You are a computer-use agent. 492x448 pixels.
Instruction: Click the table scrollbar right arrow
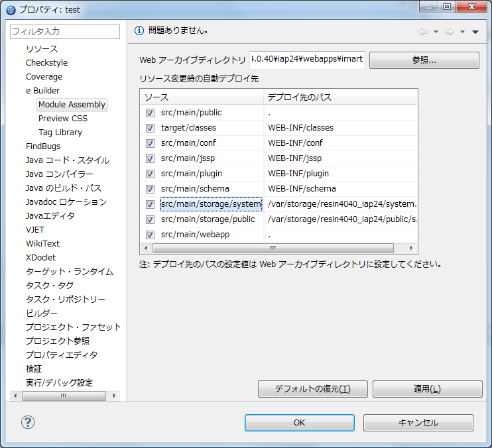[x=411, y=249]
